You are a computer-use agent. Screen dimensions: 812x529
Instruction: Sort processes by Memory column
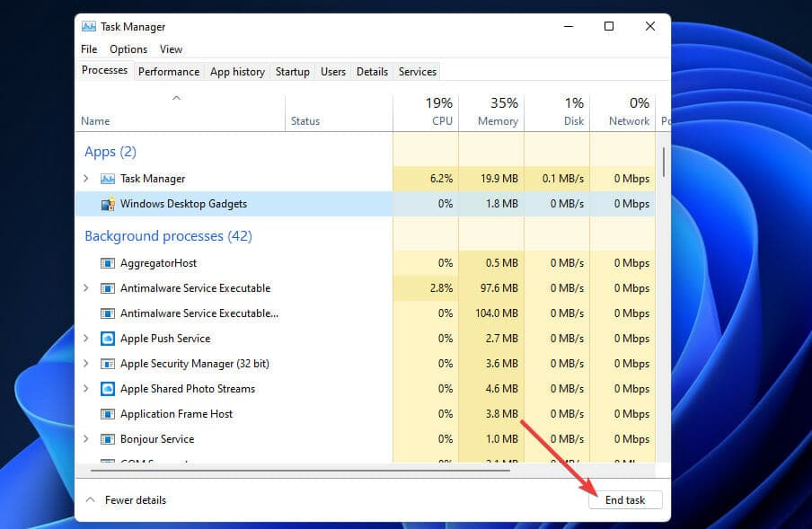coord(491,112)
